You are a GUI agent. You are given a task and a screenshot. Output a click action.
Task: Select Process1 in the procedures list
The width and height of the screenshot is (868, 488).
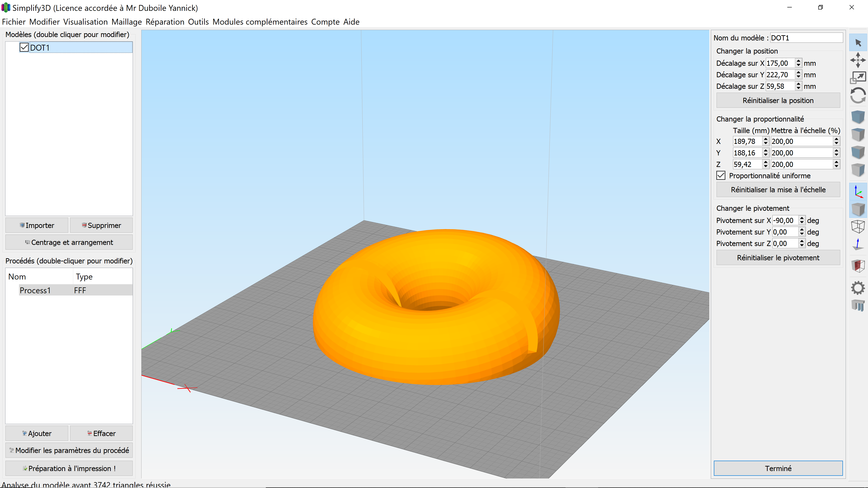[x=35, y=290]
